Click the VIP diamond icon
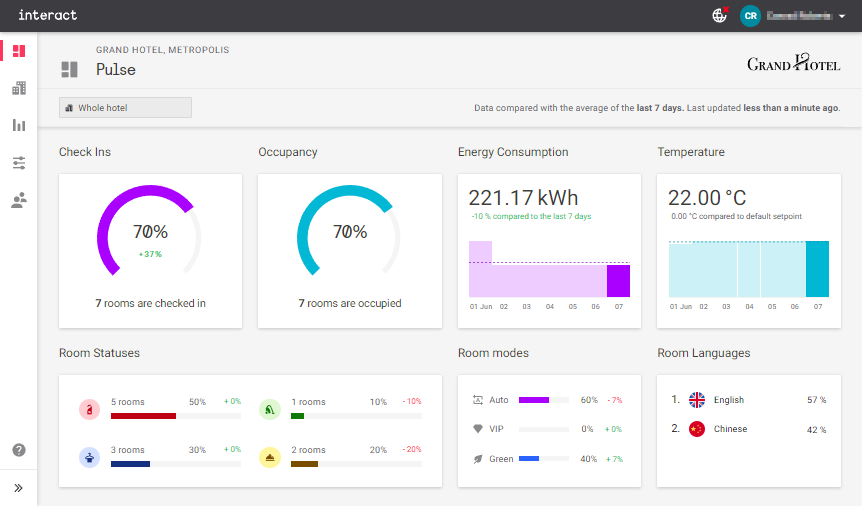This screenshot has width=862, height=506. 477,428
